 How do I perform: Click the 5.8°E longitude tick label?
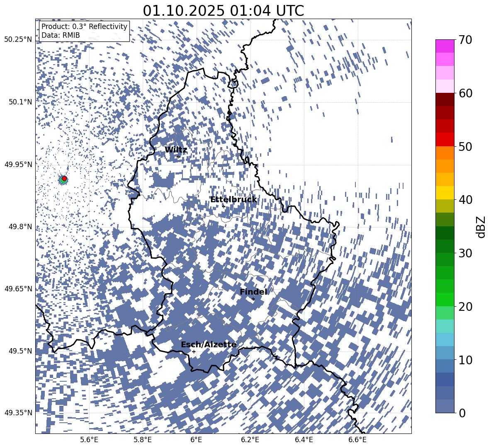(x=143, y=440)
